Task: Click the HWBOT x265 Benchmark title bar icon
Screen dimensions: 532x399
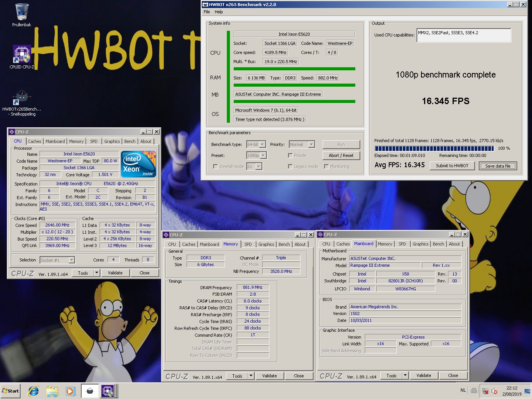Action: tap(205, 5)
